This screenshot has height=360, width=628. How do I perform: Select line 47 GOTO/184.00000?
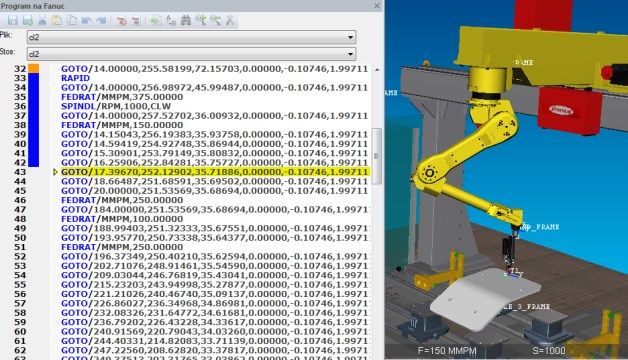pos(215,210)
